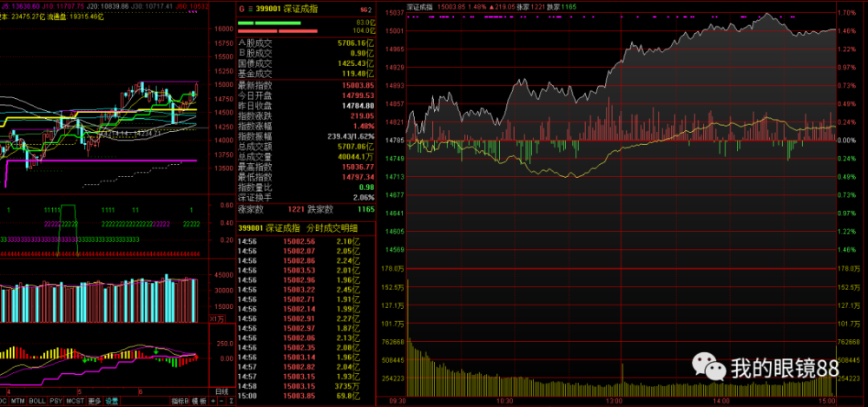Click the 指标B button

tap(181, 401)
